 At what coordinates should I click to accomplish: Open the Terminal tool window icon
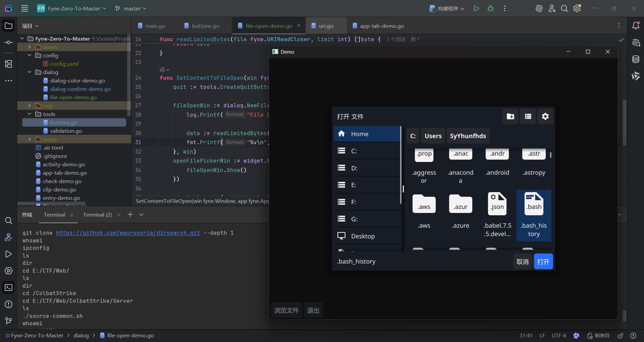click(x=9, y=288)
